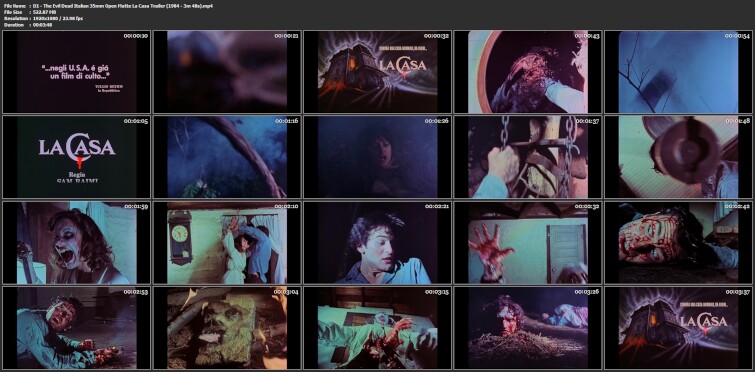Click the wall clock frame at 00:02:10

point(227,243)
